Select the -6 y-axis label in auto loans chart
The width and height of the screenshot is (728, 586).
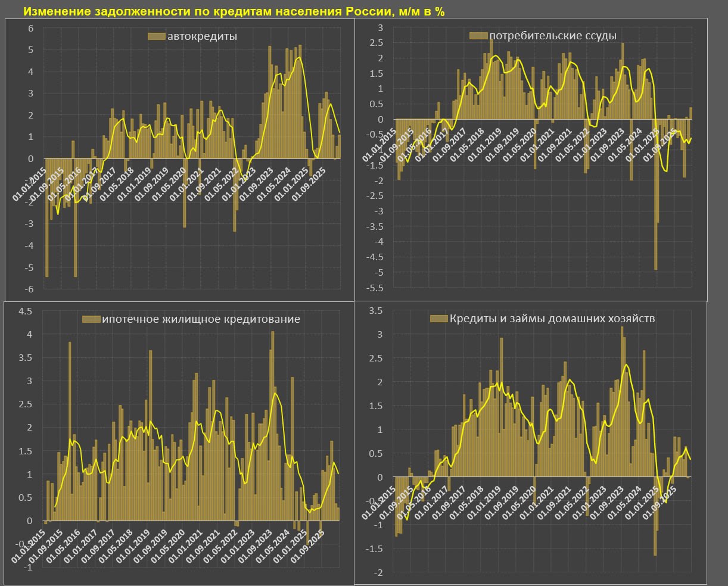[x=28, y=289]
